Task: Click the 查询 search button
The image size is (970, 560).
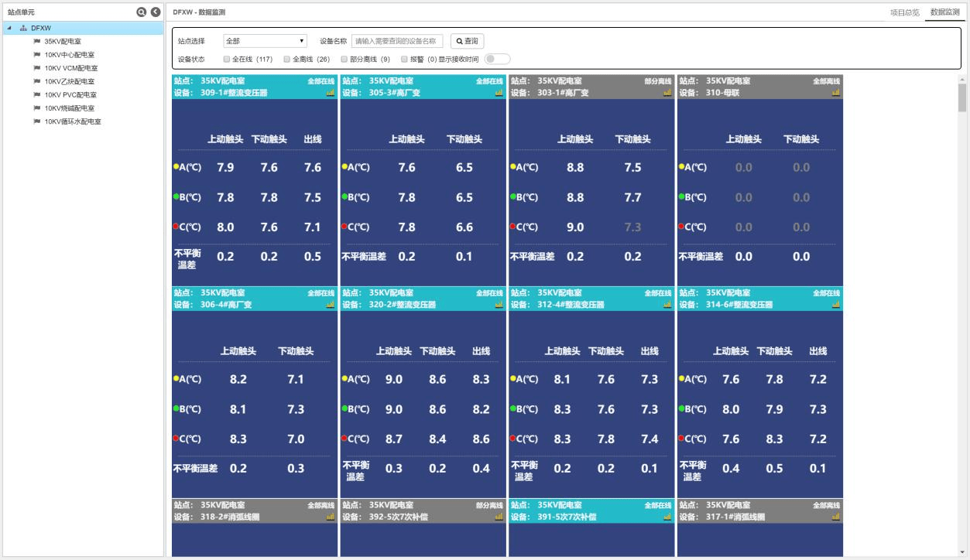Action: 467,41
